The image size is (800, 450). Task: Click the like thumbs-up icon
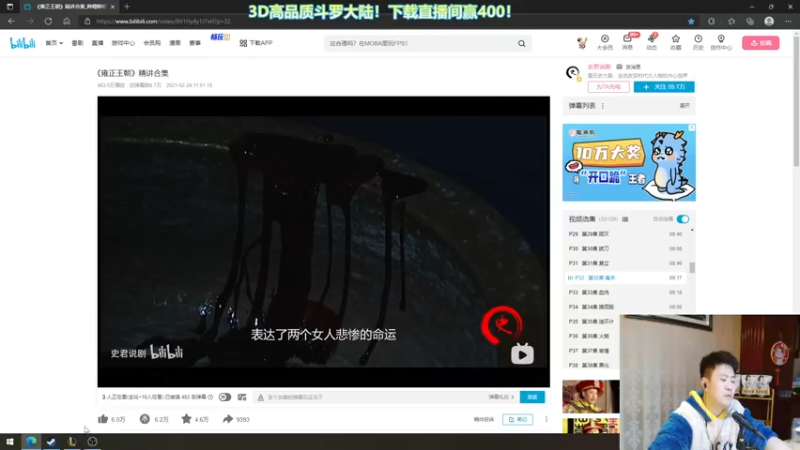(x=103, y=419)
